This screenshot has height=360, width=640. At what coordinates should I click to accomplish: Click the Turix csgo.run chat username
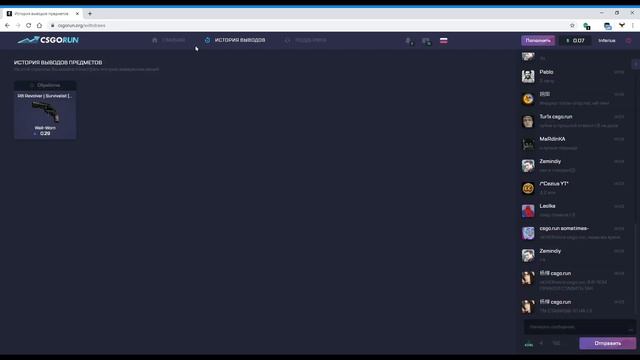[556, 117]
